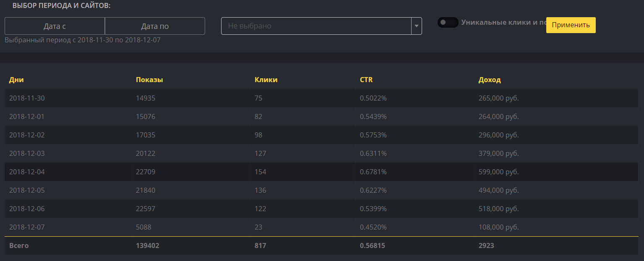644x261 pixels.
Task: Click the total impressions value 139402
Action: [148, 245]
